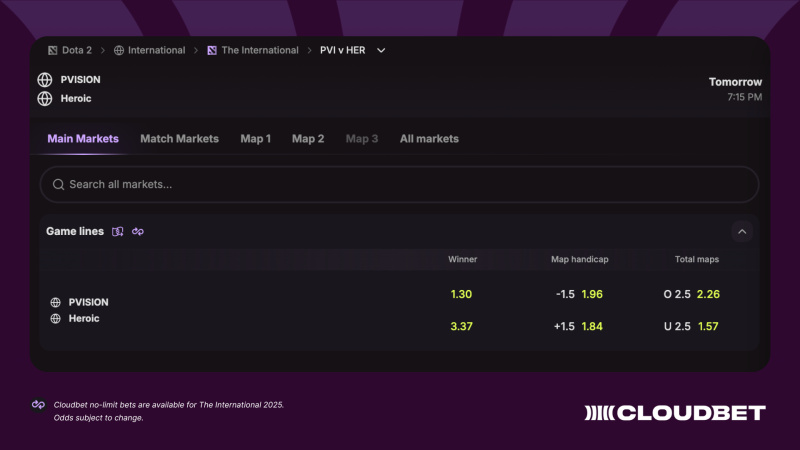
Task: Click the Dota 2 breadcrumb icon
Action: (x=53, y=50)
